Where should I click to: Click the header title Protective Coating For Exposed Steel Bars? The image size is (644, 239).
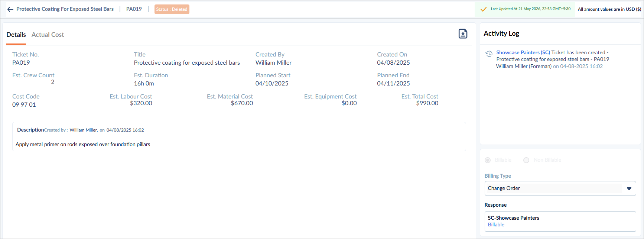(x=65, y=9)
